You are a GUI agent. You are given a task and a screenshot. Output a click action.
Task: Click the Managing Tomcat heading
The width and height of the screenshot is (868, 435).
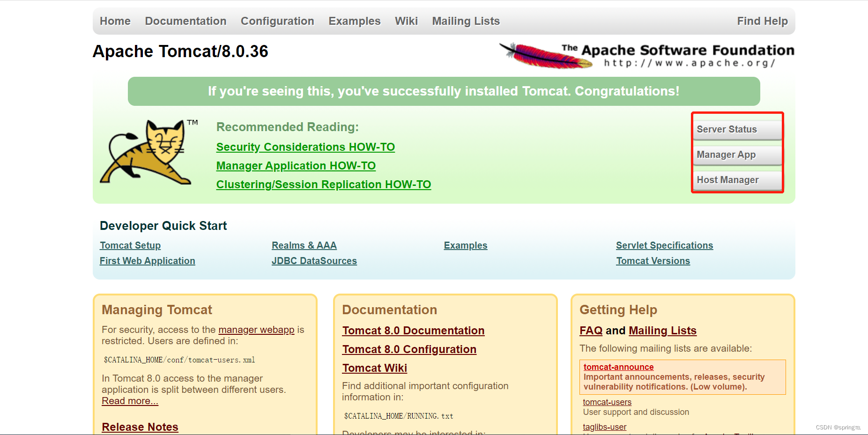click(157, 310)
